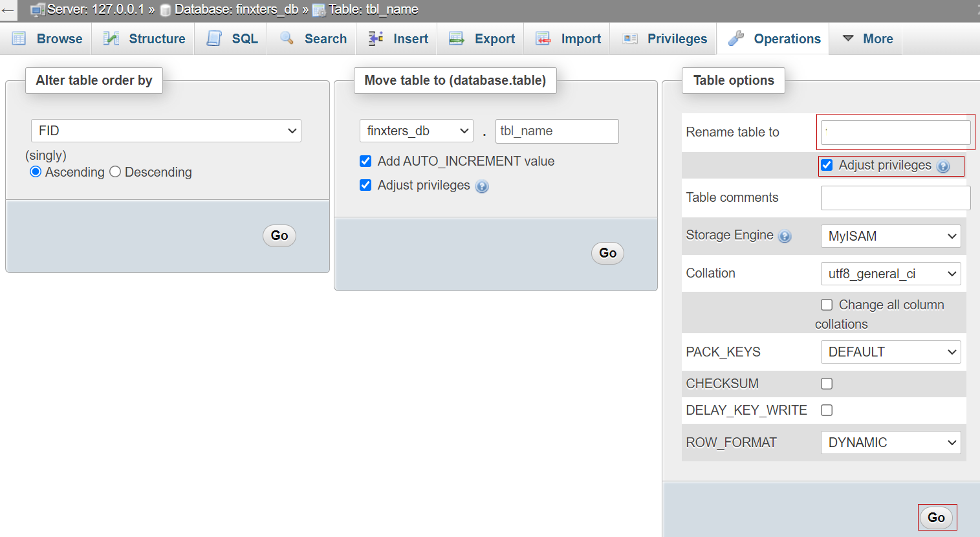Viewport: 980px width, 537px height.
Task: Select the Descending radio button
Action: point(114,171)
